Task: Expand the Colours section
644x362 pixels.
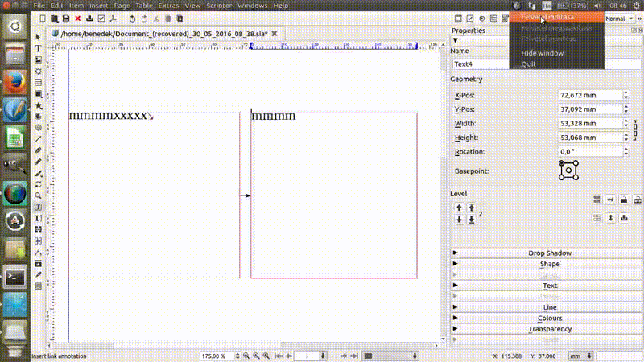Action: pyautogui.click(x=550, y=318)
